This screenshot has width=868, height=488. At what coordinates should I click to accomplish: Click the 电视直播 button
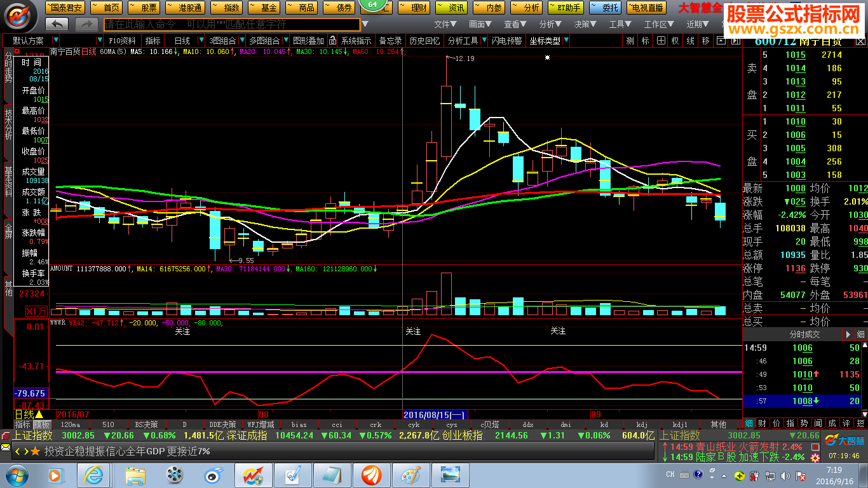tap(646, 8)
